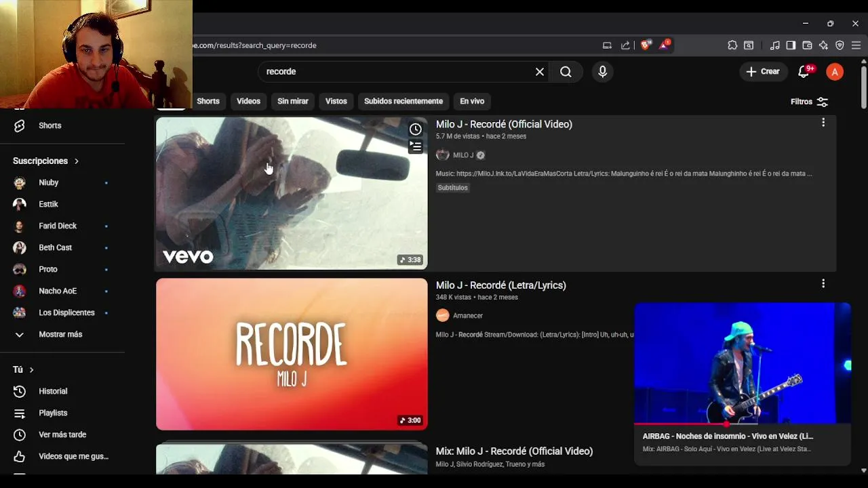
Task: Select the Sin mirar filter chip
Action: click(x=293, y=101)
